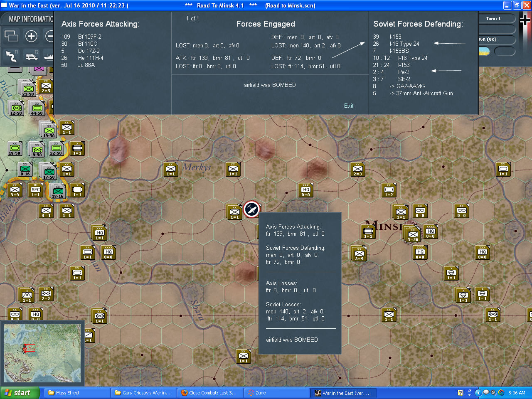Click the 1 of 1 report pager
The height and width of the screenshot is (399, 532).
pyautogui.click(x=193, y=18)
